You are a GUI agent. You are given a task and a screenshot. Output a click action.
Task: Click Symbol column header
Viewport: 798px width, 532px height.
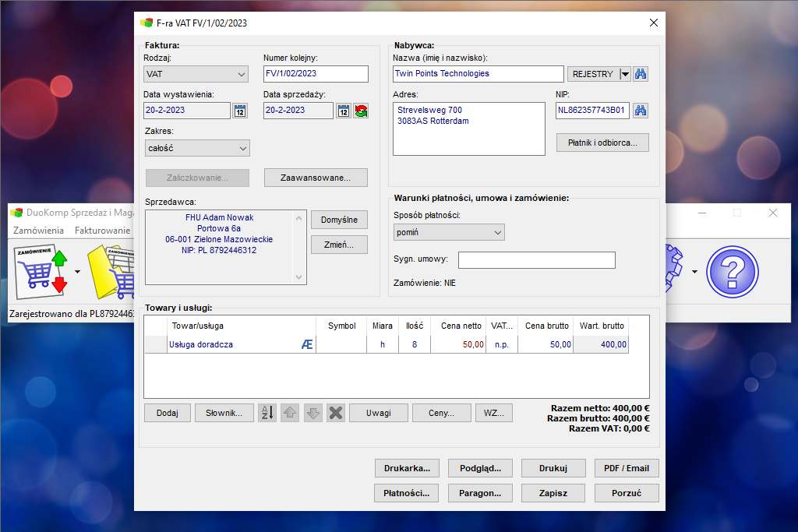341,326
